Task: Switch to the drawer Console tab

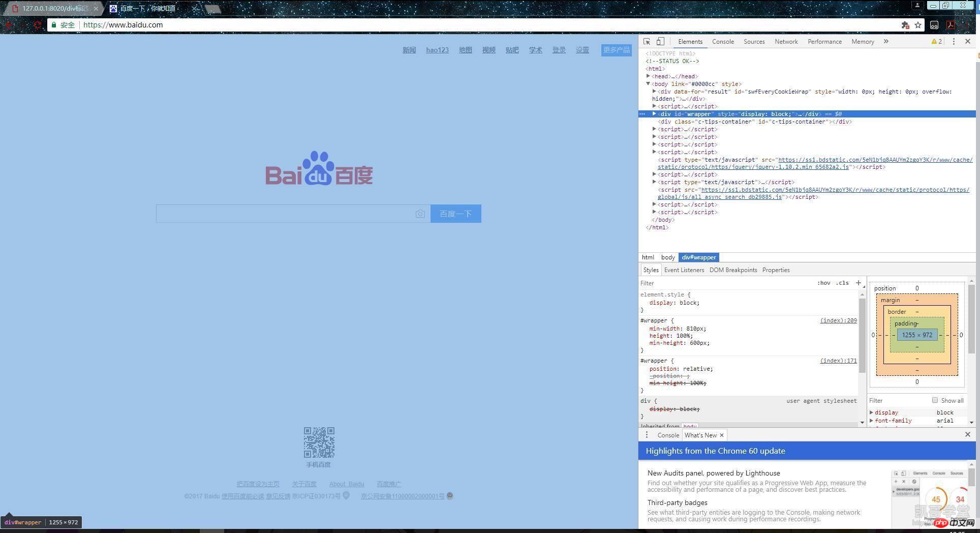Action: coord(668,435)
